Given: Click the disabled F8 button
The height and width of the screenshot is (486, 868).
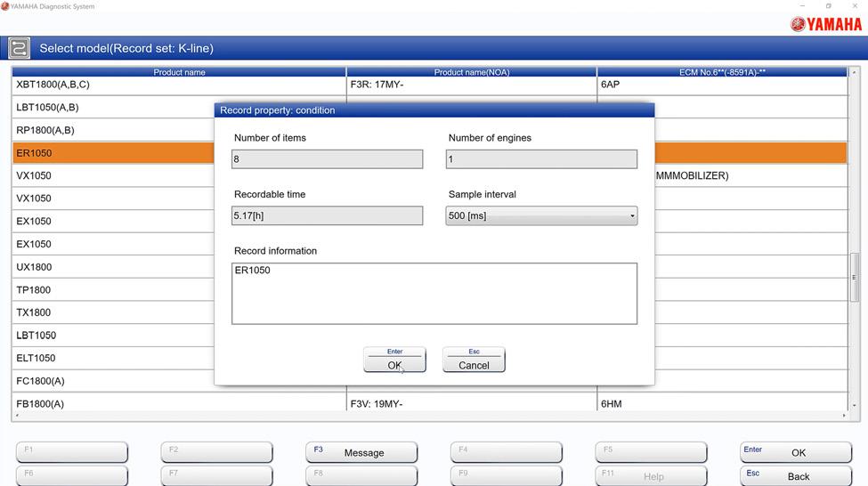Looking at the screenshot, I should pyautogui.click(x=361, y=476).
